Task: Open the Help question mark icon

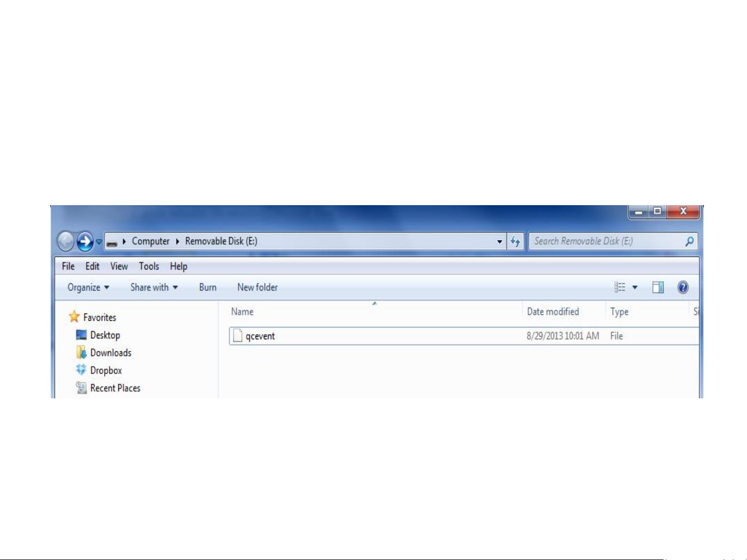Action: tap(683, 288)
